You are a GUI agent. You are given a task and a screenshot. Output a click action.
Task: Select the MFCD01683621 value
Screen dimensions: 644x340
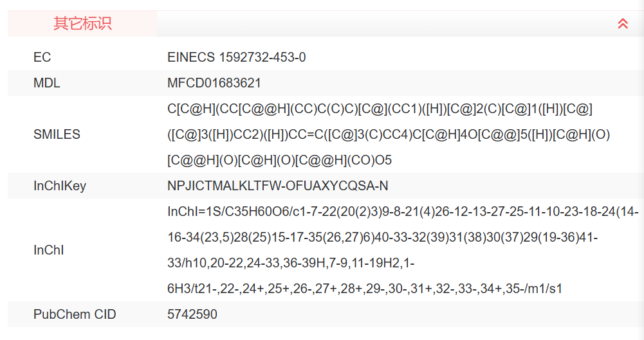(214, 83)
